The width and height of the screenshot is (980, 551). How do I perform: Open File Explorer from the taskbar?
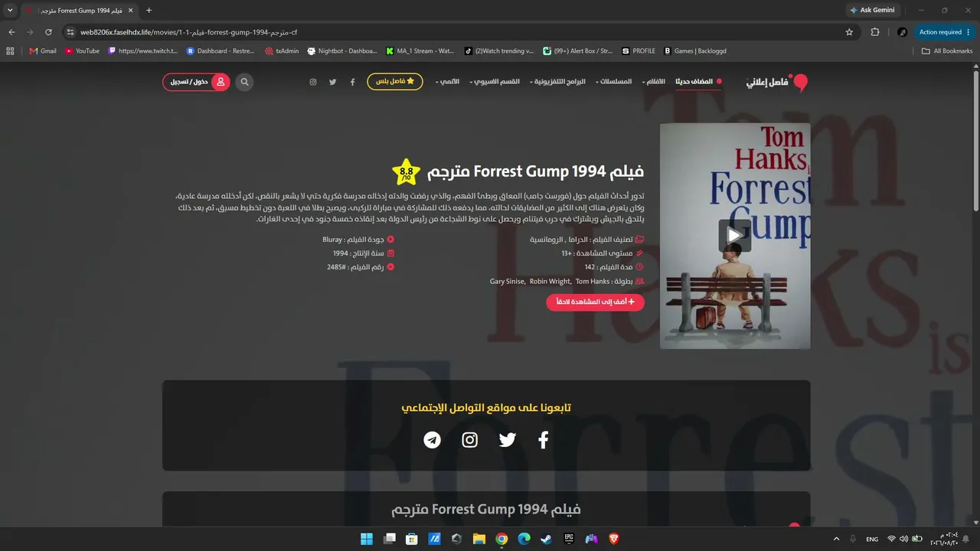(x=479, y=539)
